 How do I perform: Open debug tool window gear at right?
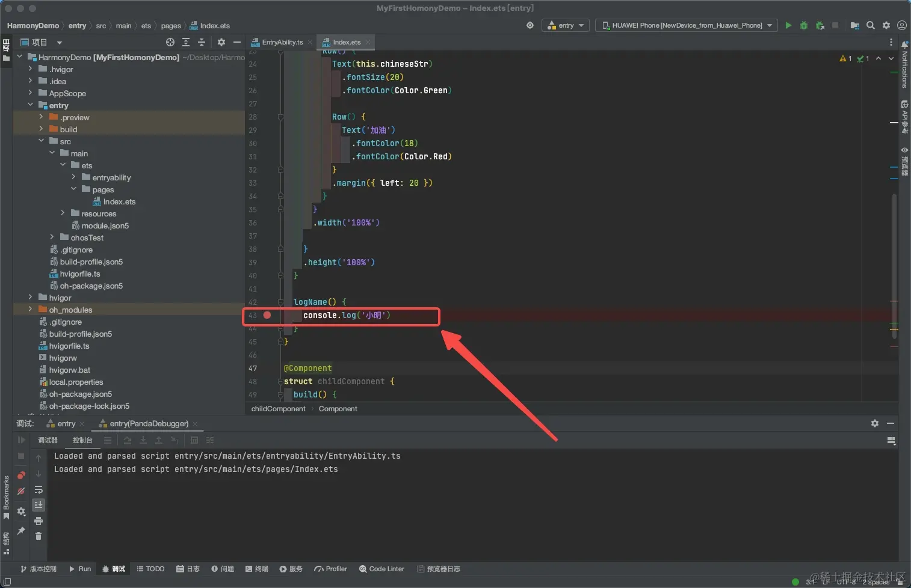point(875,423)
